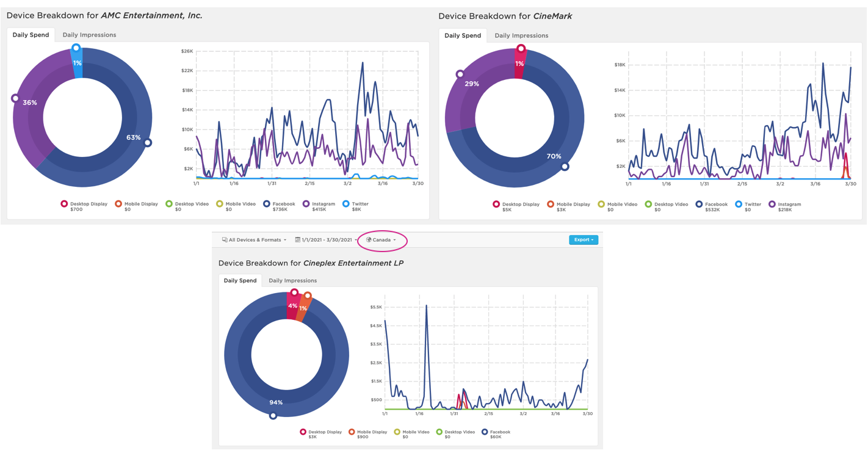Open the Canada country dropdown
Image resolution: width=868 pixels, height=453 pixels.
(382, 240)
